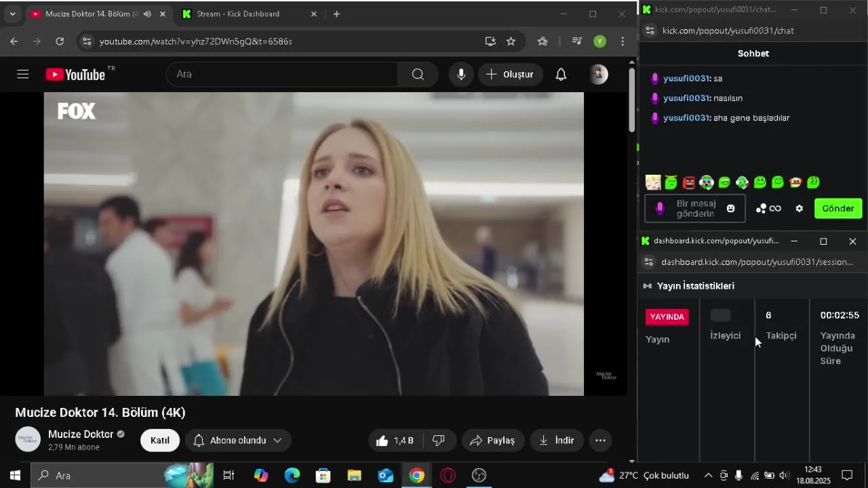This screenshot has height=488, width=868.
Task: Click the YouTube Ara search field
Action: (282, 75)
